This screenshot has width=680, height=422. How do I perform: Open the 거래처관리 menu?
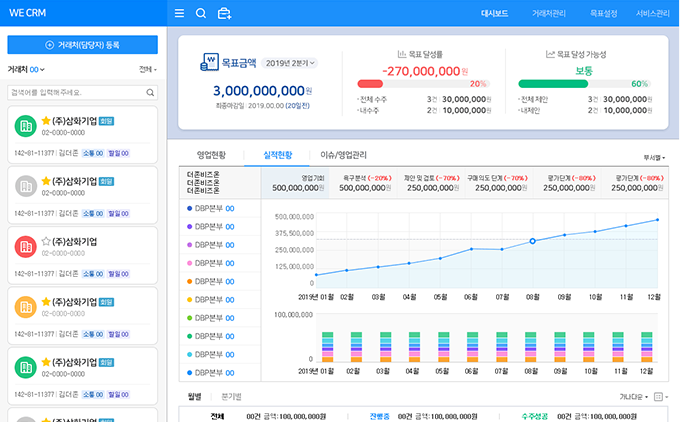(549, 13)
